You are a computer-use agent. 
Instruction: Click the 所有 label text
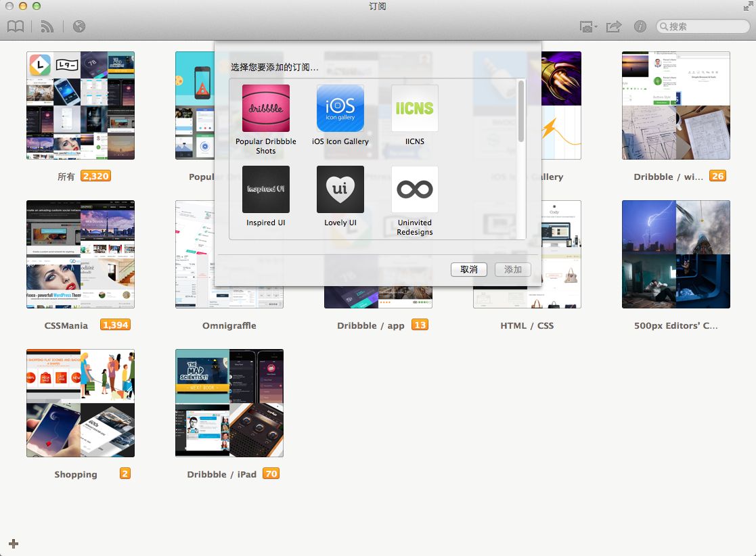point(66,177)
